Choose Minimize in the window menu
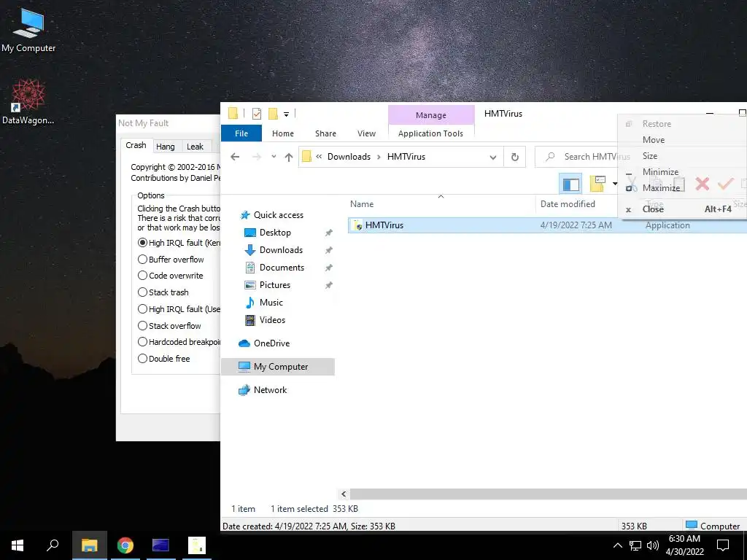The image size is (747, 560). (x=660, y=171)
